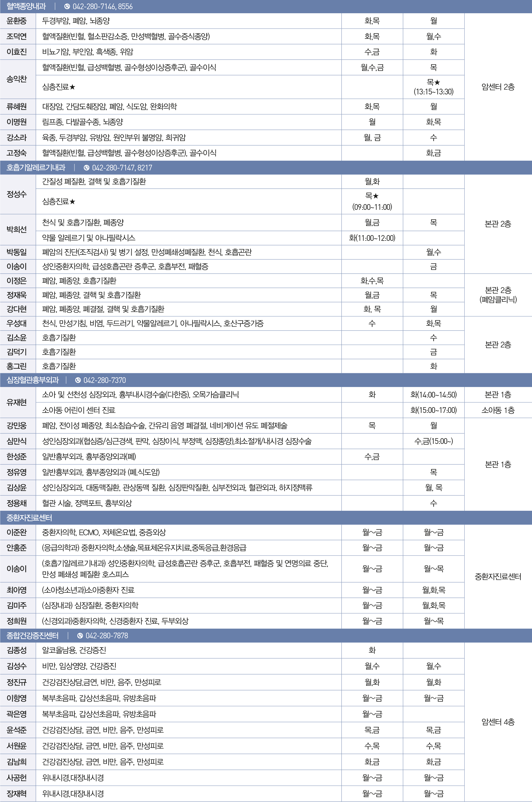532x802 pixels.
Task: Click doctor name 이준완
Action: [x=17, y=532]
